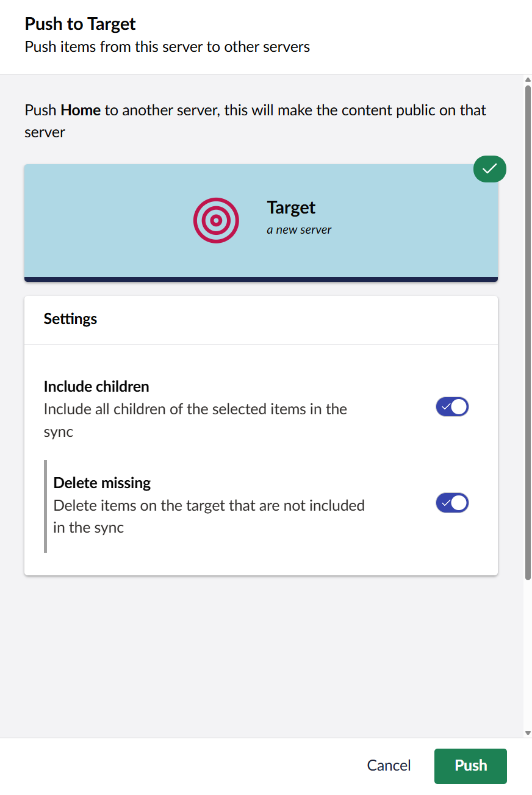Click the Settings section header
This screenshot has width=532, height=795.
[x=70, y=318]
